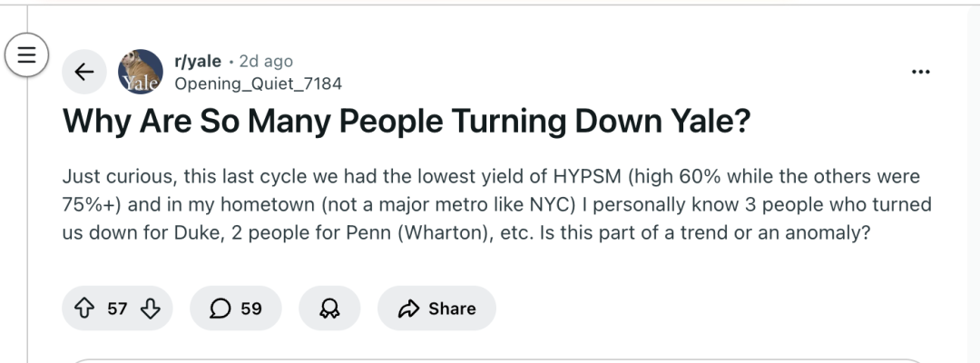Click the back arrow button

tap(84, 73)
